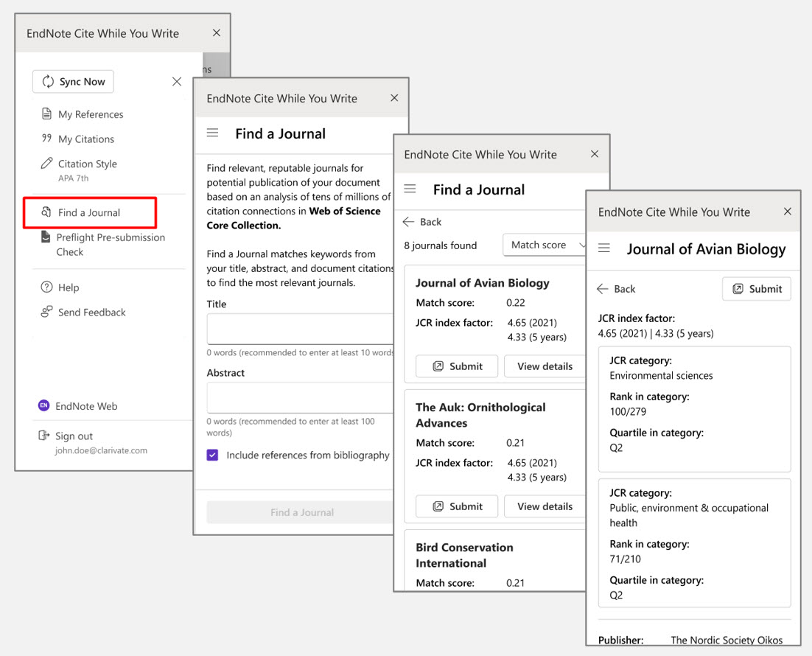The height and width of the screenshot is (656, 812).
Task: Click the Title input field
Action: point(300,329)
